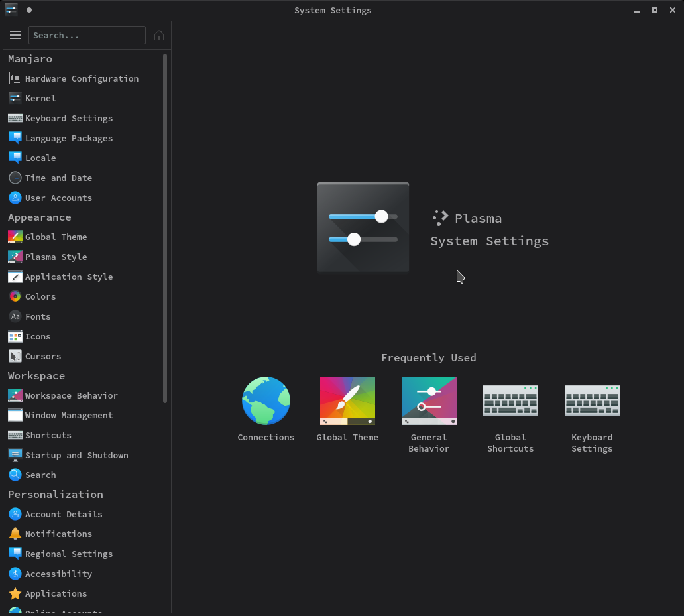Open the Applications label in sidebar
Image resolution: width=684 pixels, height=616 pixels.
(x=56, y=593)
